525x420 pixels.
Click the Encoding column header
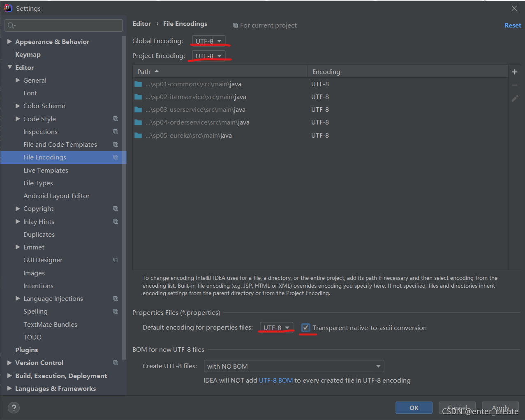(x=408, y=72)
